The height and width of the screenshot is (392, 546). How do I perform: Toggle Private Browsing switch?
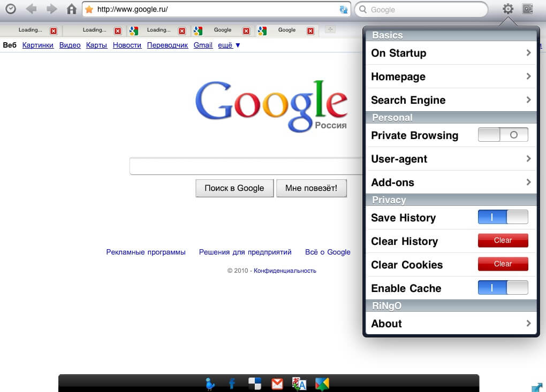click(x=503, y=135)
